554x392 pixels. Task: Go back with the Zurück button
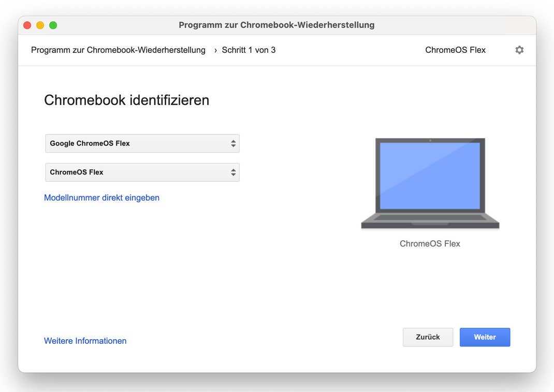click(x=428, y=337)
